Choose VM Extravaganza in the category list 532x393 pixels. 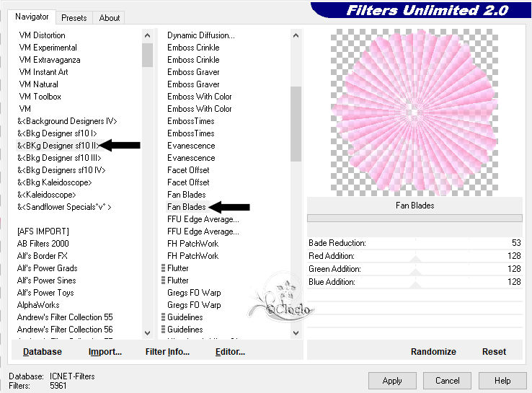[50, 60]
